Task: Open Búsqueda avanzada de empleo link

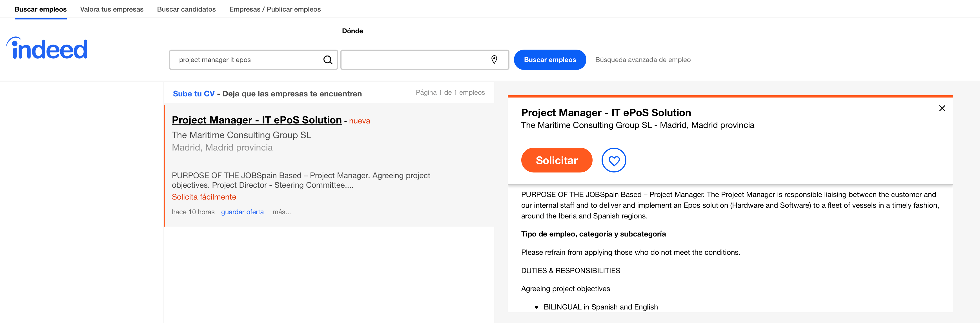Action: click(x=642, y=60)
